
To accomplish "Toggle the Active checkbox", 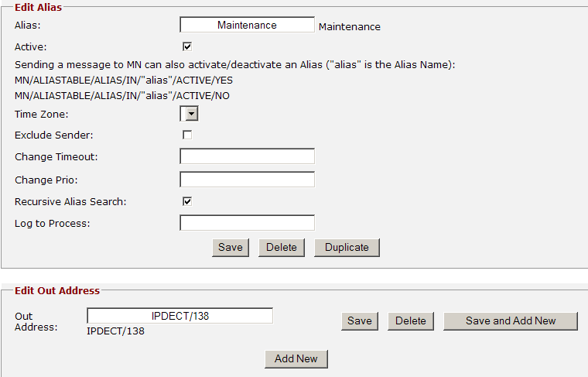I will click(x=187, y=46).
